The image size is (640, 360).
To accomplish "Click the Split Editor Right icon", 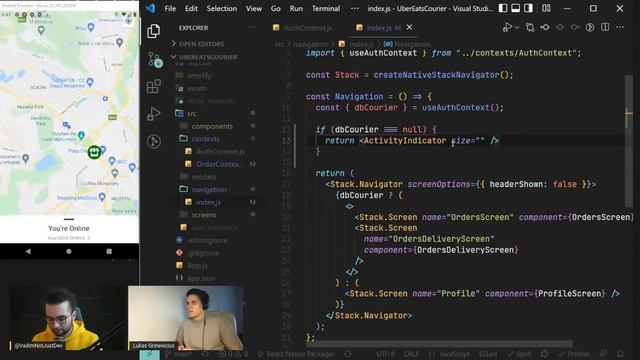I will [x=605, y=27].
